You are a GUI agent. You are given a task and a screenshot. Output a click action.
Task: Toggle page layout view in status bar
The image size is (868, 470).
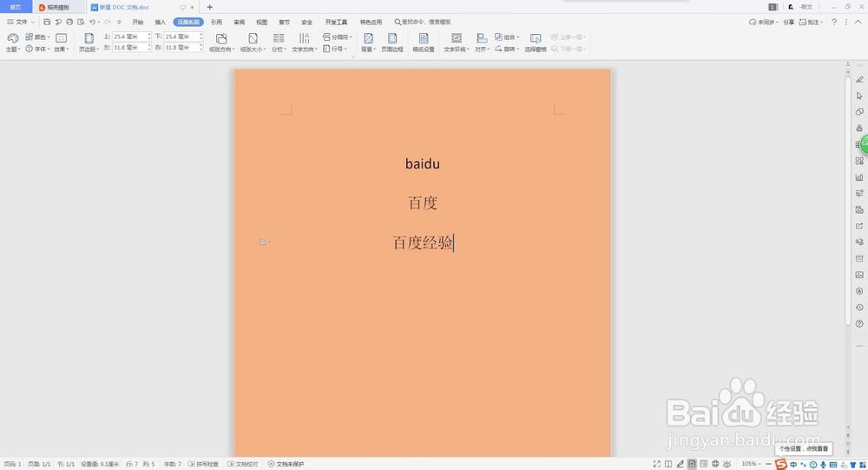coord(692,464)
